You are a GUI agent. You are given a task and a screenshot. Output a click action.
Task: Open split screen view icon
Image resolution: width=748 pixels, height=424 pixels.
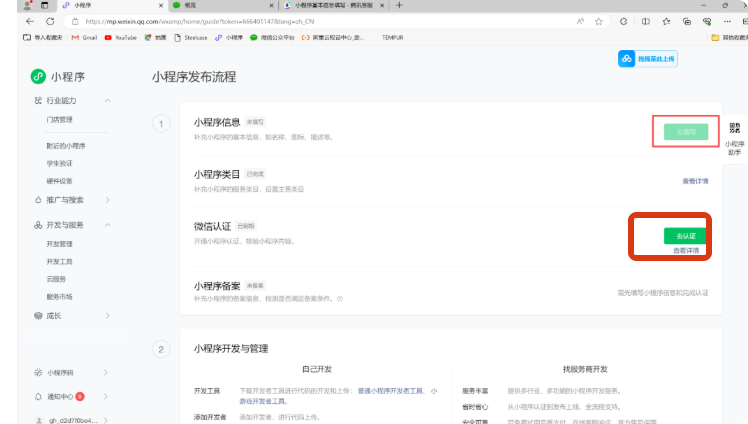pyautogui.click(x=645, y=21)
